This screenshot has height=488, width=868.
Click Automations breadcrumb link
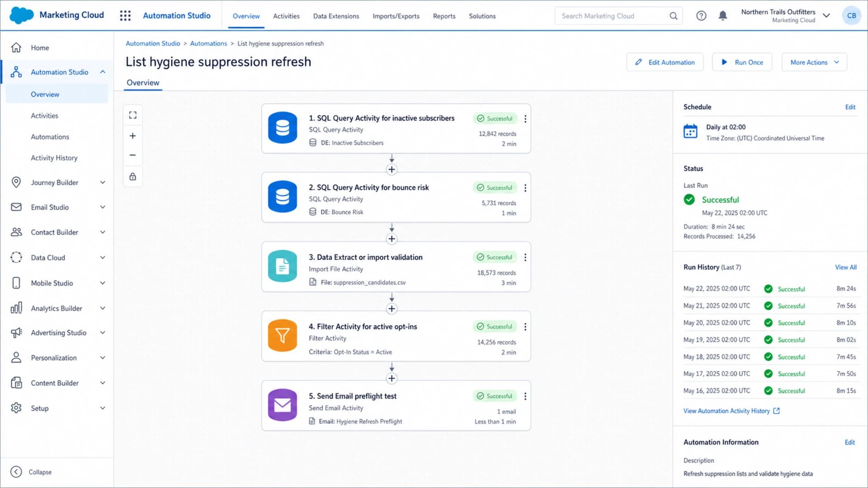tap(208, 43)
